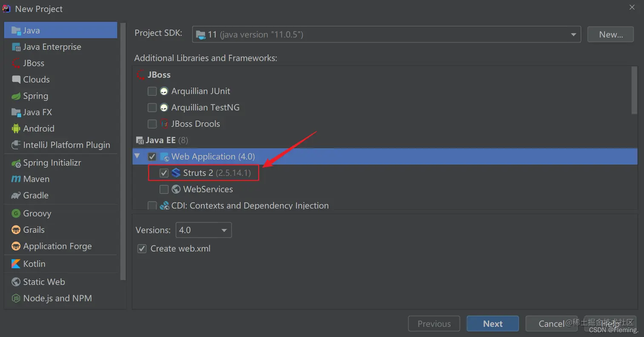The image size is (644, 337).
Task: Enable the Arquillian TestNG checkbox
Action: pos(152,107)
